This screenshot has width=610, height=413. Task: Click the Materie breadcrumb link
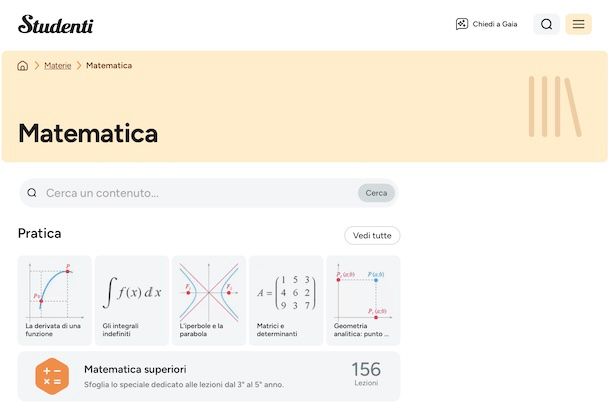tap(58, 66)
